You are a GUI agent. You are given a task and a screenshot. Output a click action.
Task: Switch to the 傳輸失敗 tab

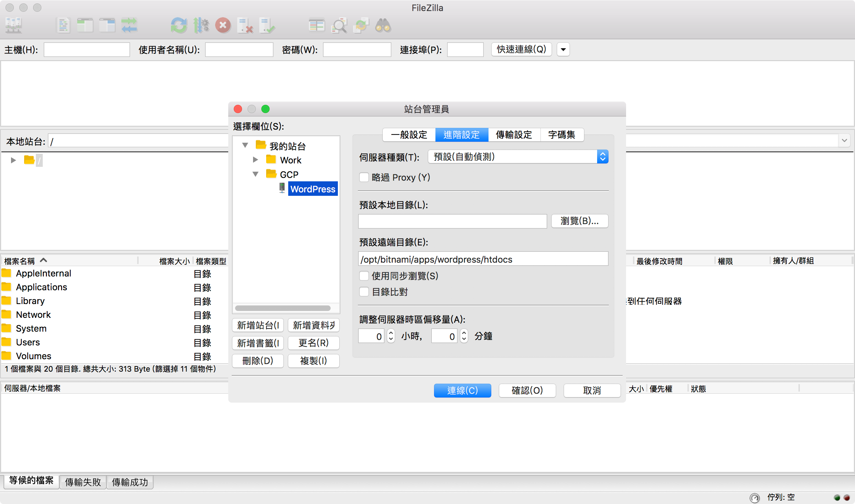[x=82, y=482]
